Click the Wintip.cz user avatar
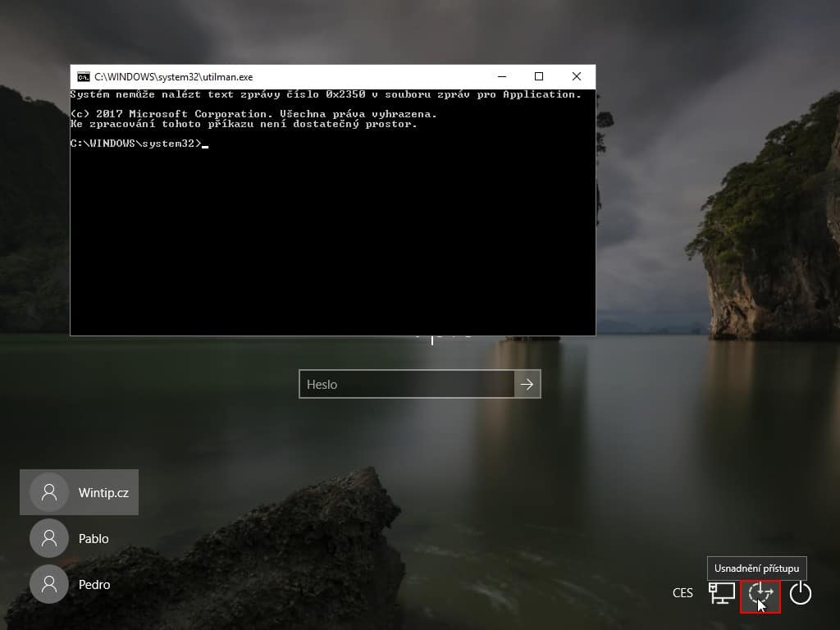840x630 pixels. click(49, 492)
